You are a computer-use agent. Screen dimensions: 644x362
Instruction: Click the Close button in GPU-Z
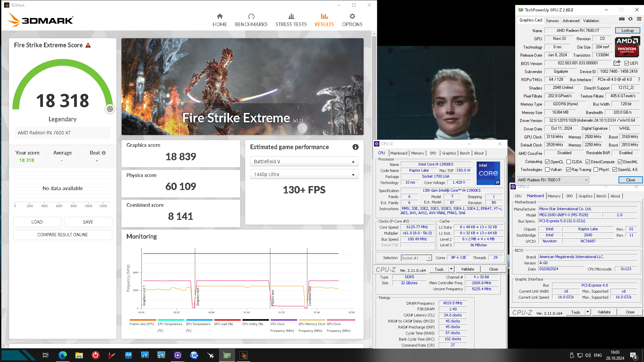[x=630, y=180]
